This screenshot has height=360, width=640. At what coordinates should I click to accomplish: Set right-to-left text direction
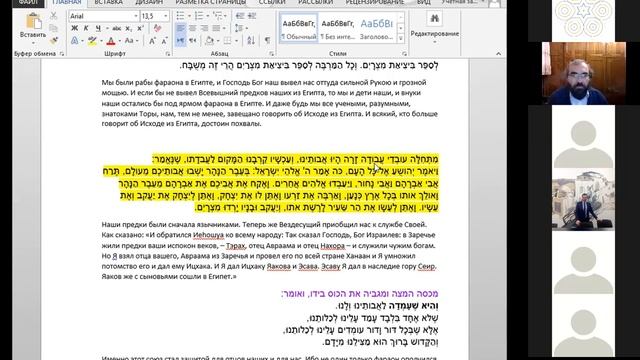click(x=192, y=40)
